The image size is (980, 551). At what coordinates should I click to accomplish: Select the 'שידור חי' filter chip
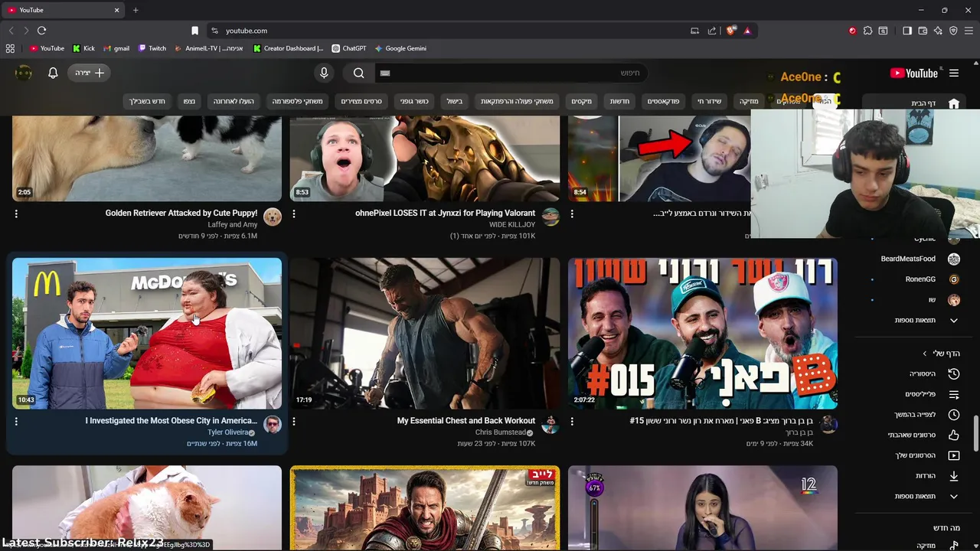tap(709, 101)
